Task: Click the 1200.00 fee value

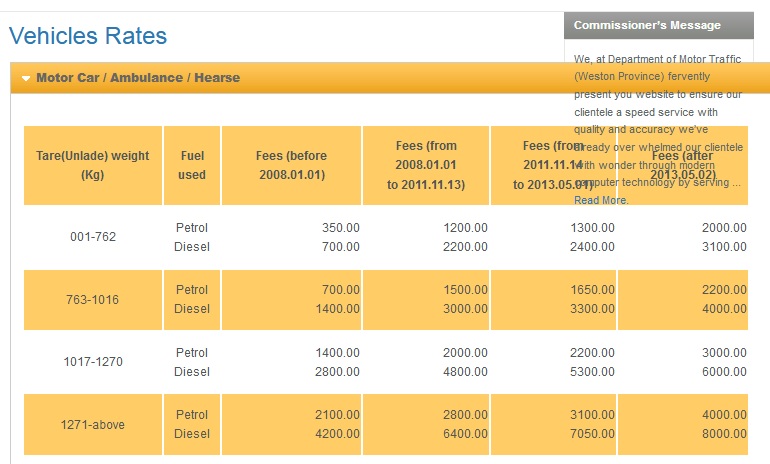Action: pos(465,228)
